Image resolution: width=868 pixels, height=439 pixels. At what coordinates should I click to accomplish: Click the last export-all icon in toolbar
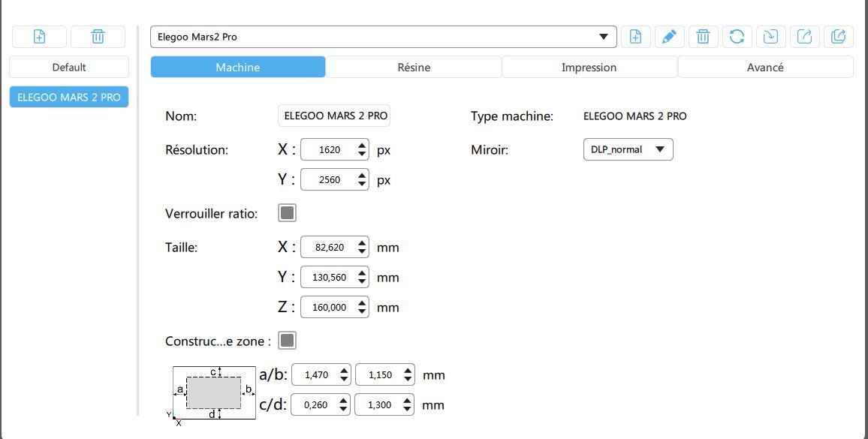pyautogui.click(x=838, y=37)
